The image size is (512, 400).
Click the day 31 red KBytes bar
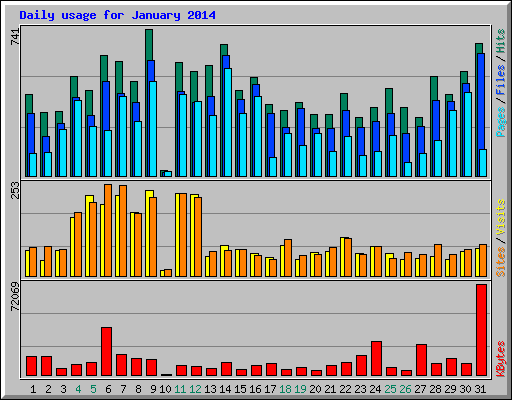(481, 330)
